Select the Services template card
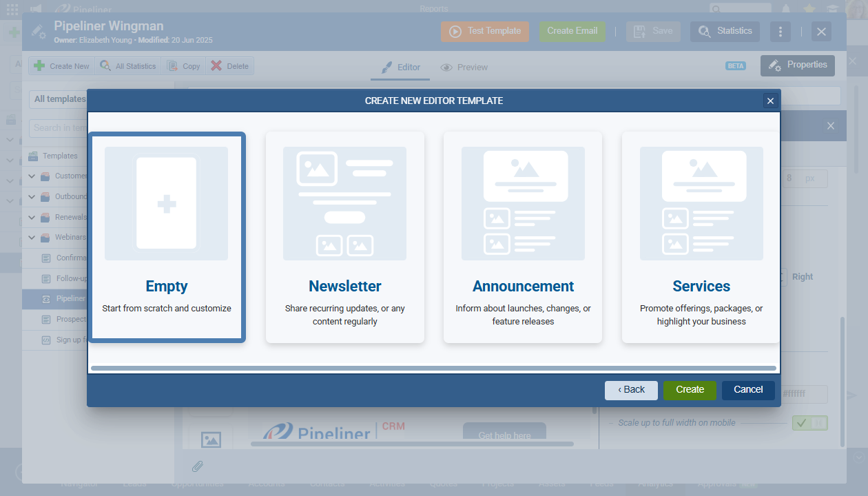The width and height of the screenshot is (868, 496). (x=701, y=238)
